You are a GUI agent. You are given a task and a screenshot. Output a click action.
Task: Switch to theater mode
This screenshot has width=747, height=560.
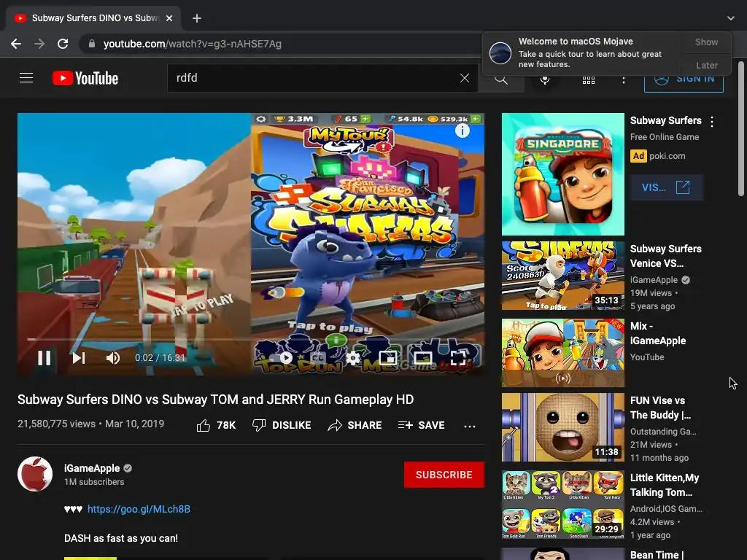[423, 357]
